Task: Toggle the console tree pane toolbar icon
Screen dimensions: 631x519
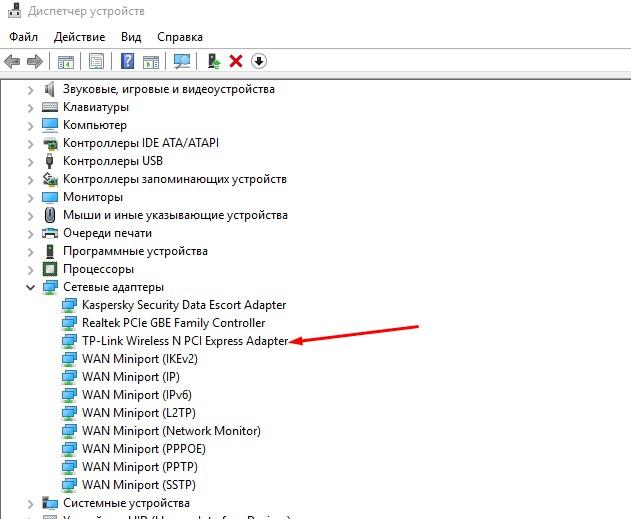Action: [66, 62]
